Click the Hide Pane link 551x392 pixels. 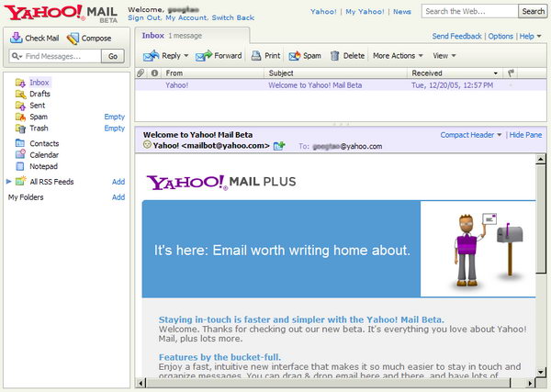(525, 135)
